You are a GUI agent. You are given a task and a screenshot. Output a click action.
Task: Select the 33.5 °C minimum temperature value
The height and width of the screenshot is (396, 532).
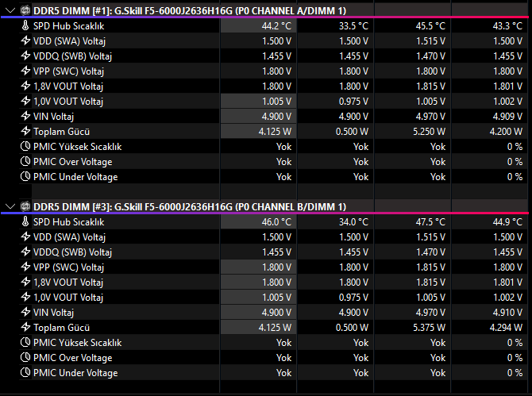pyautogui.click(x=353, y=26)
